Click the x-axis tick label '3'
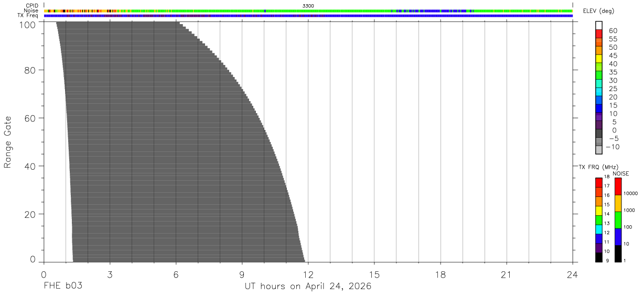Image resolution: width=644 pixels, height=297 pixels. point(110,274)
